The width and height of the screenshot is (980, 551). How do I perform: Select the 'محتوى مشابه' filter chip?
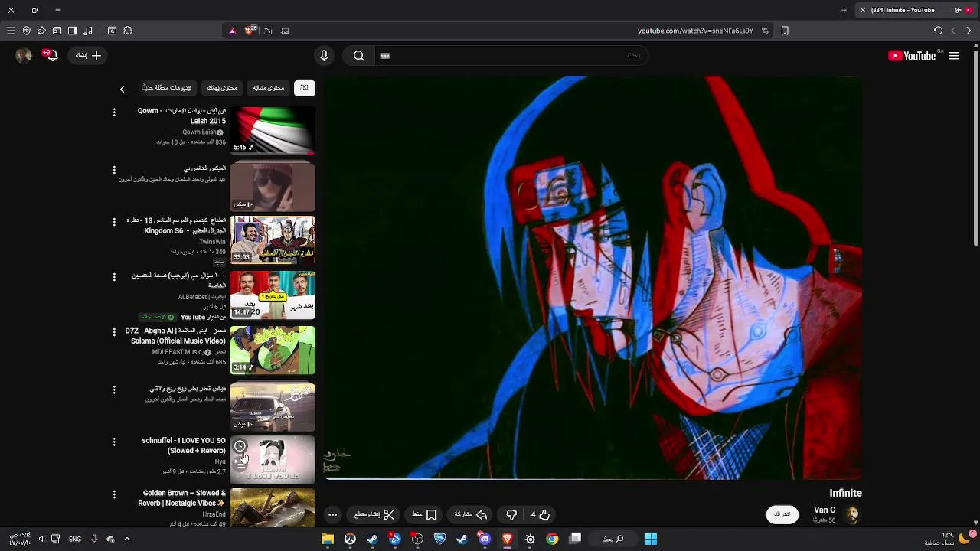[x=269, y=87]
